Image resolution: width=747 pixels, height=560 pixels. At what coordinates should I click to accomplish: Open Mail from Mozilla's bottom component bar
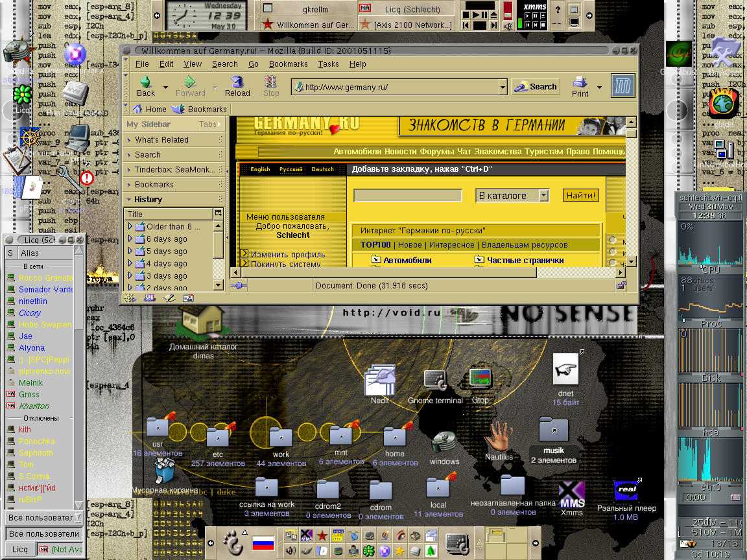tap(150, 298)
